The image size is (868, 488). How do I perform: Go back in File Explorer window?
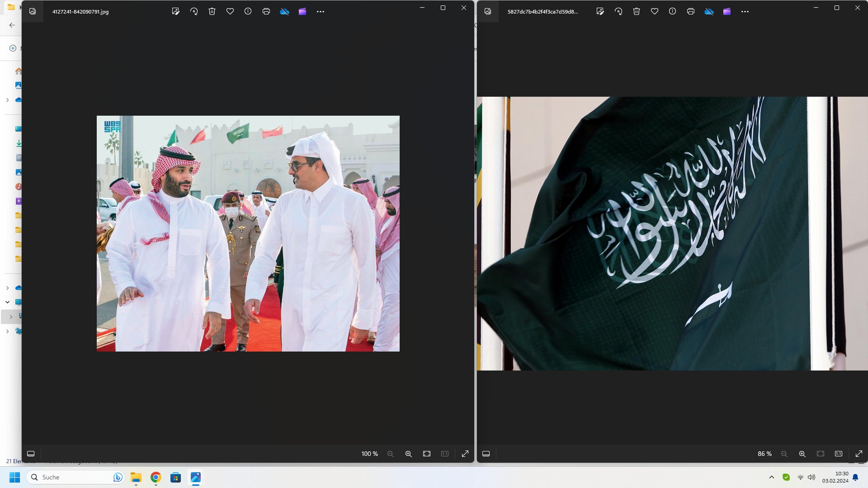click(12, 25)
